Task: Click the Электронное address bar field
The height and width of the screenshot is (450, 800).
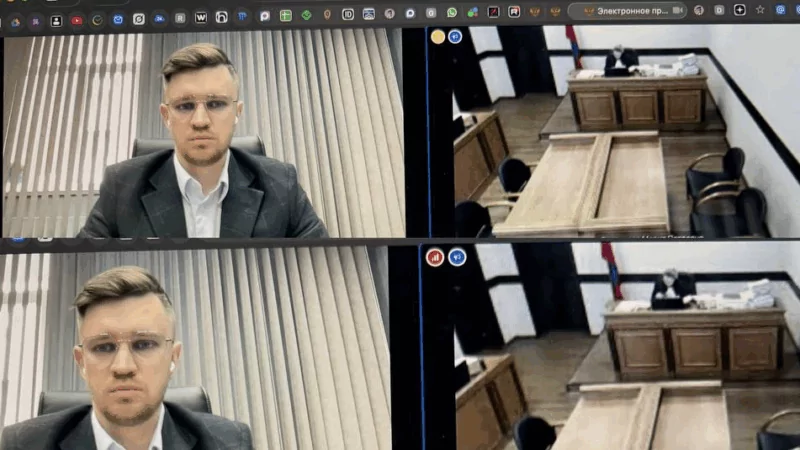Action: coord(630,10)
